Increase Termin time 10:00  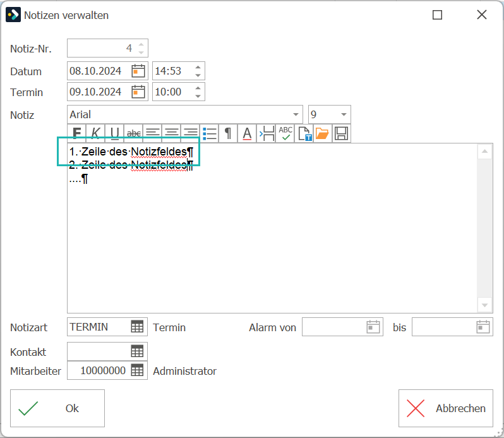pos(198,88)
